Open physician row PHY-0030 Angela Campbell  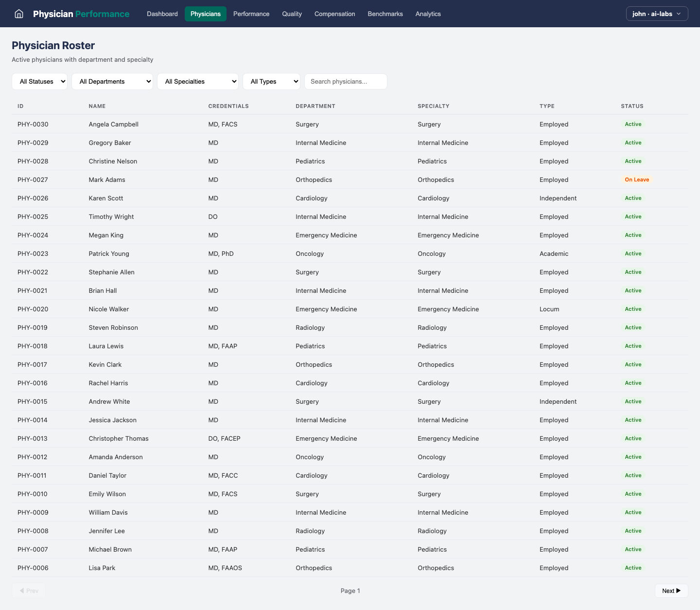(113, 124)
